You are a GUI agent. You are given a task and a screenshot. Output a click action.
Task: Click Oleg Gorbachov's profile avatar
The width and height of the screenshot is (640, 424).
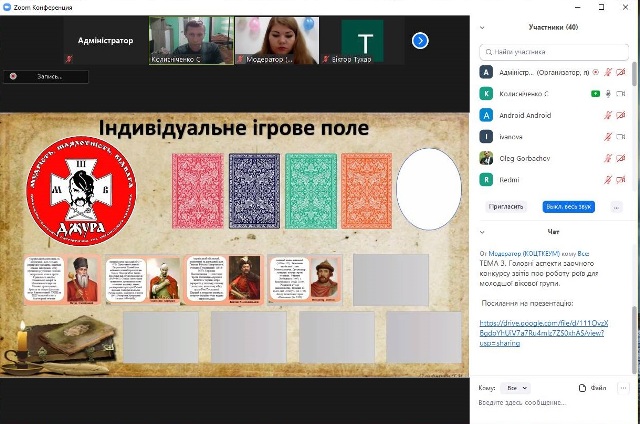point(486,157)
